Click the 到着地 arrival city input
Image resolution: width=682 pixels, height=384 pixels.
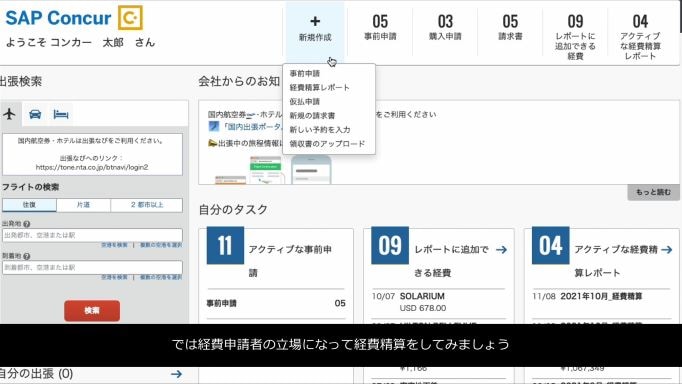tap(92, 267)
